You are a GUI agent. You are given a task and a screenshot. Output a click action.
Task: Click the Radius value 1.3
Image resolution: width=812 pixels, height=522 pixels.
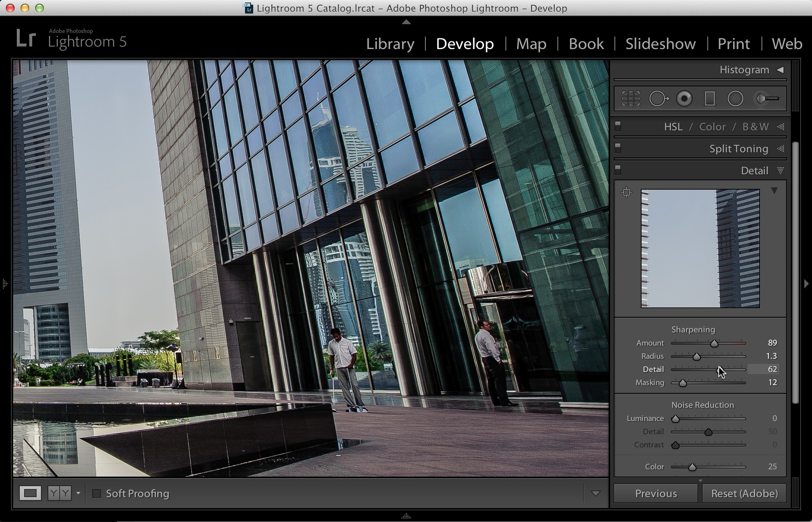tap(771, 356)
